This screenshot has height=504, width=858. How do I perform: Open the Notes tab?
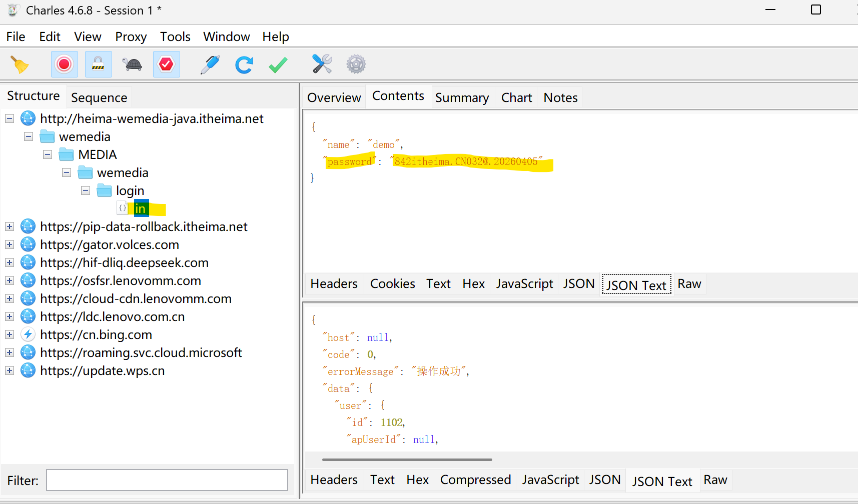tap(560, 97)
